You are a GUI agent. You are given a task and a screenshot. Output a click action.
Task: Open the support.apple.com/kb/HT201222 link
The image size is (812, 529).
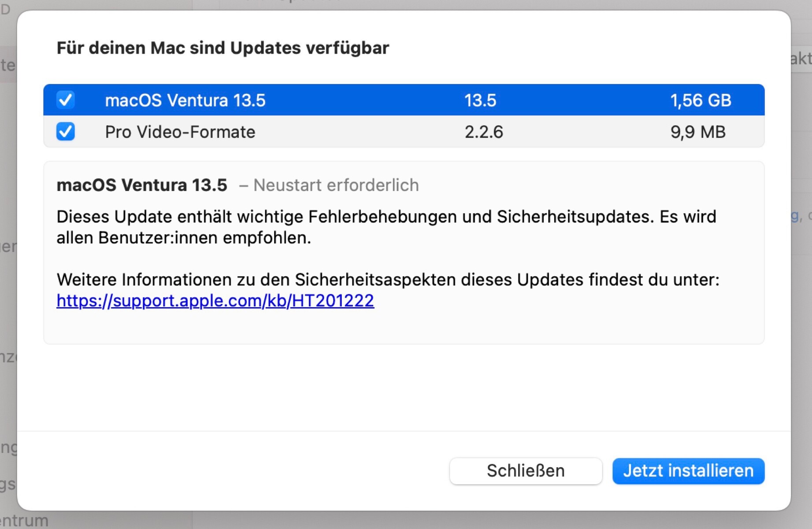[215, 301]
